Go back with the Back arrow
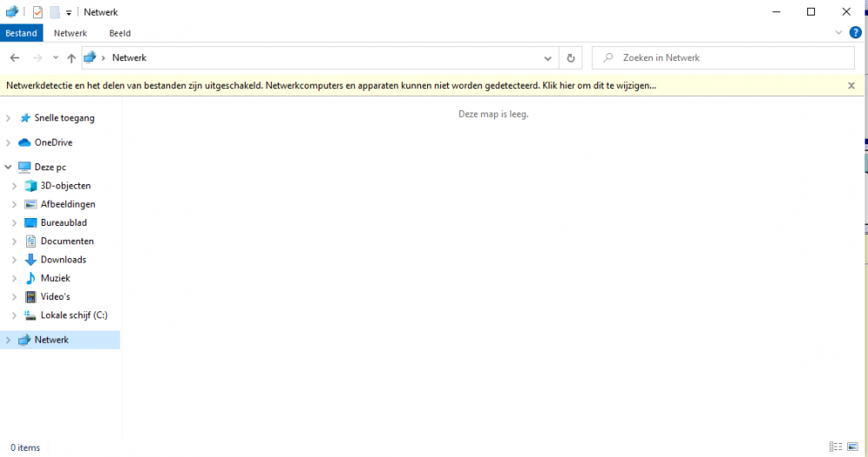 (x=15, y=57)
